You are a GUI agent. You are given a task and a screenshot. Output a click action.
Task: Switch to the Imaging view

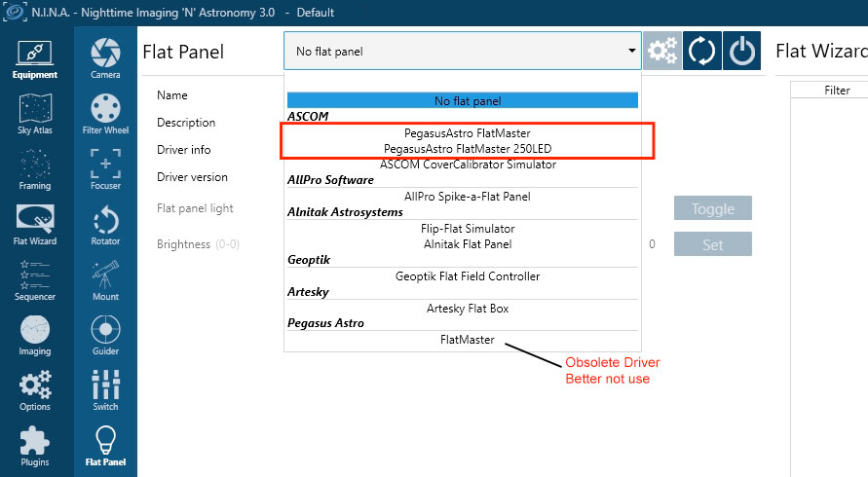point(35,335)
